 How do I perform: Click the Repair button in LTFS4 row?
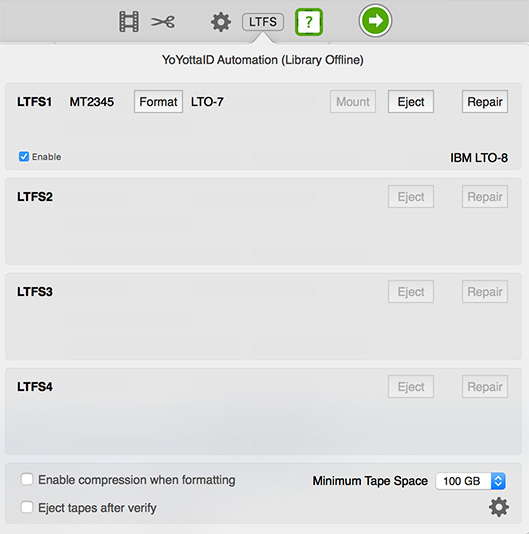click(485, 387)
